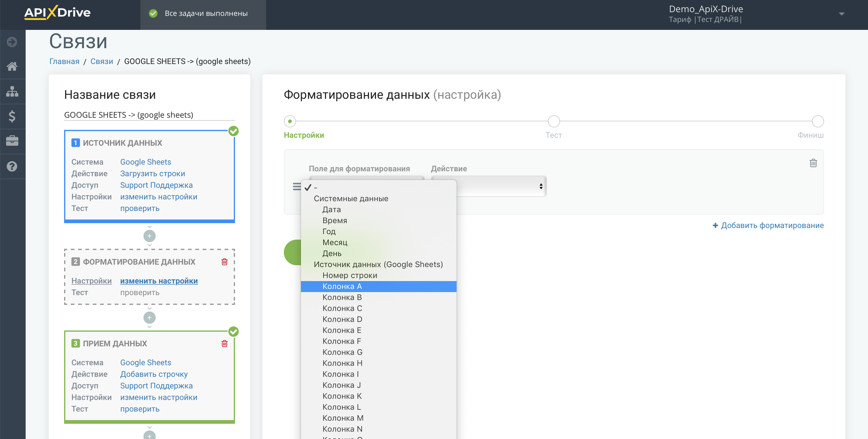Choose the dash empty option

point(378,187)
